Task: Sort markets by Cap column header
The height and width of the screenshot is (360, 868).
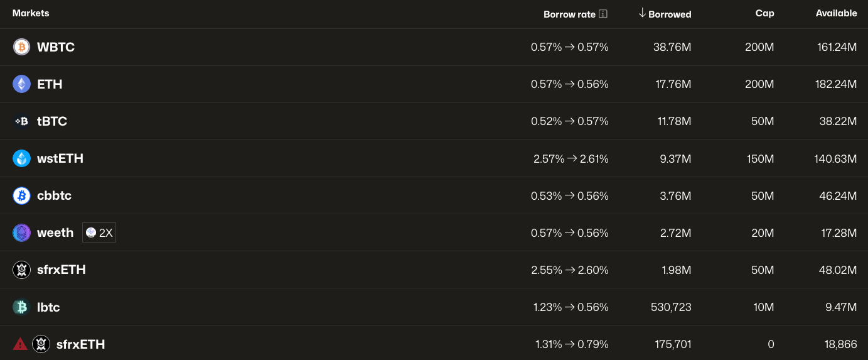Action: point(764,13)
